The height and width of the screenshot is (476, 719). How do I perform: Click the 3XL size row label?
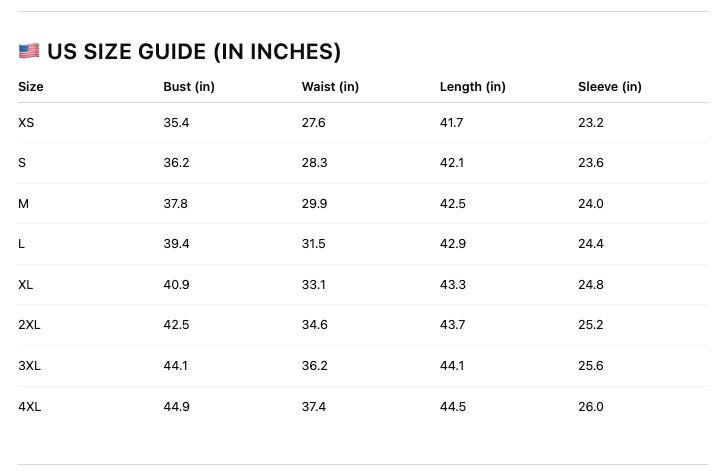pos(29,366)
